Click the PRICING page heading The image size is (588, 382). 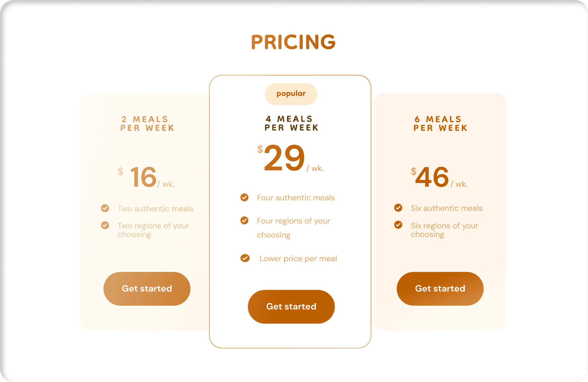(293, 42)
